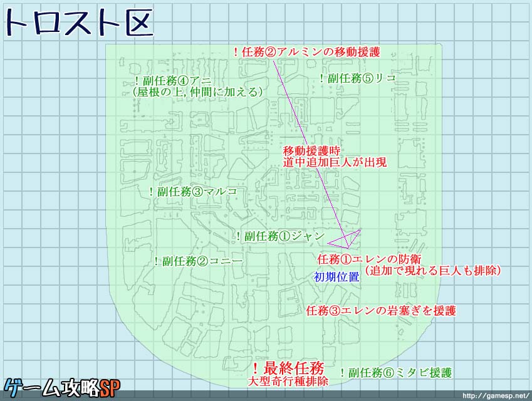Select the 副任務③マルコ label
The image size is (532, 401).
pyautogui.click(x=194, y=192)
